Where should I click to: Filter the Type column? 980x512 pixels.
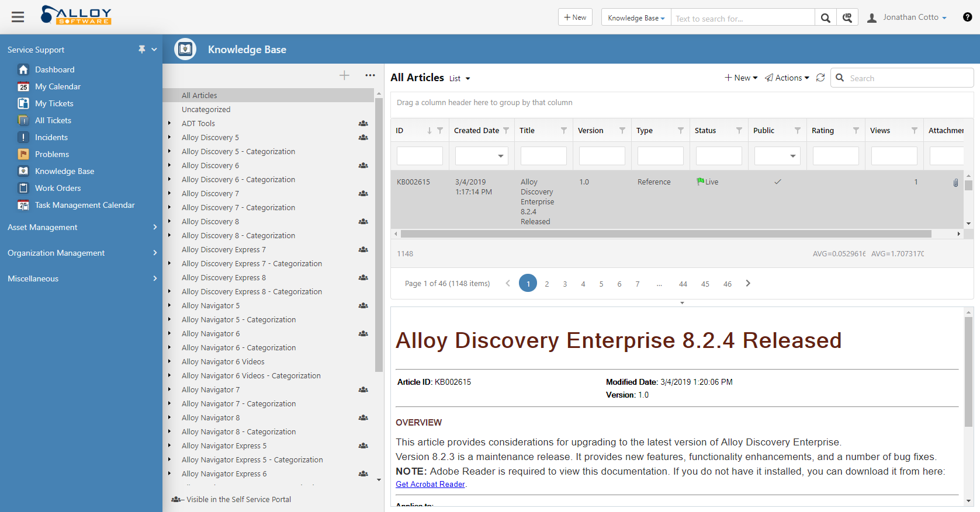point(681,131)
